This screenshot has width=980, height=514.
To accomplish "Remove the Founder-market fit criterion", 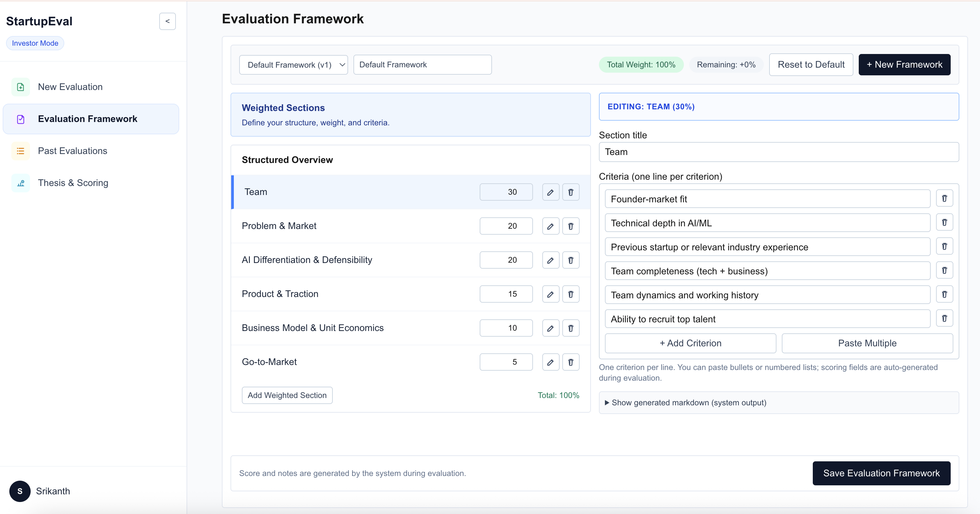I will click(944, 198).
